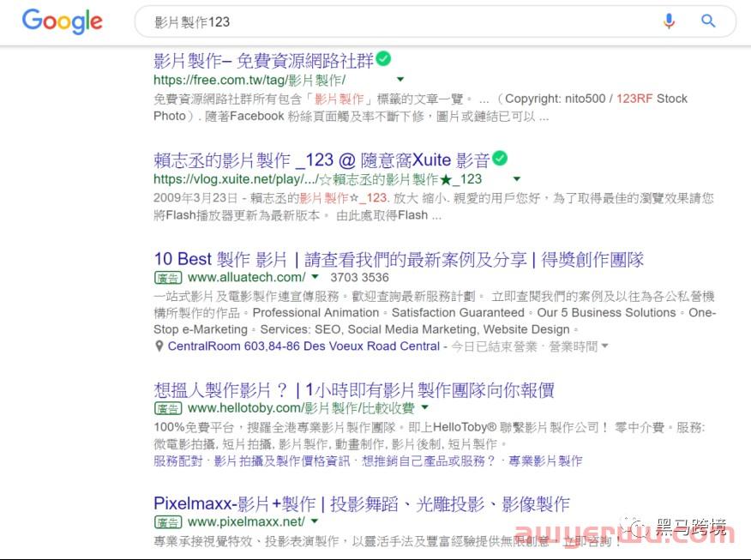Open sitelink 影片拍攝及製作價格資訊
Viewport: 751px width, 560px height.
click(x=282, y=461)
